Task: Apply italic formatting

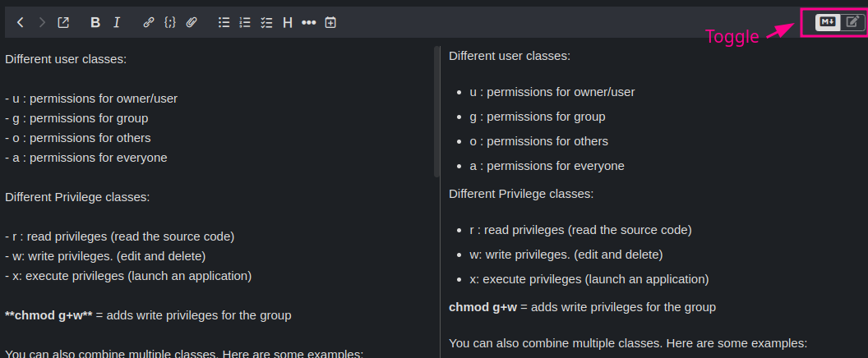Action: point(117,23)
